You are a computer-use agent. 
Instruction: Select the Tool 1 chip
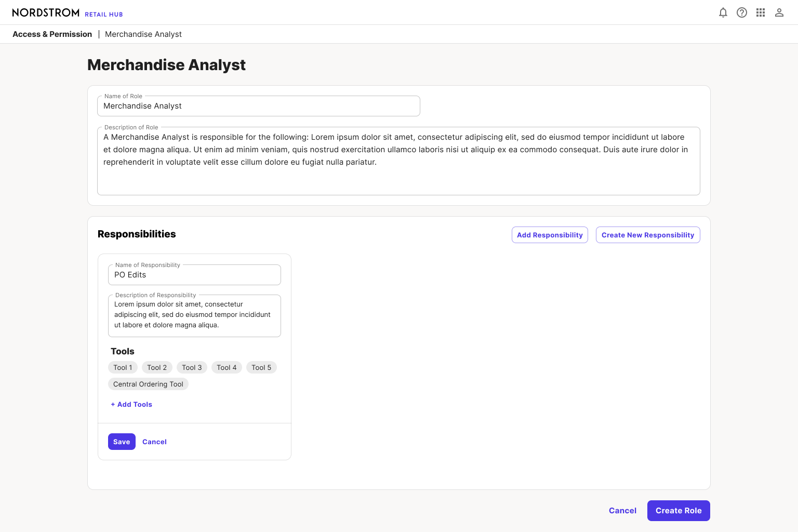tap(123, 367)
